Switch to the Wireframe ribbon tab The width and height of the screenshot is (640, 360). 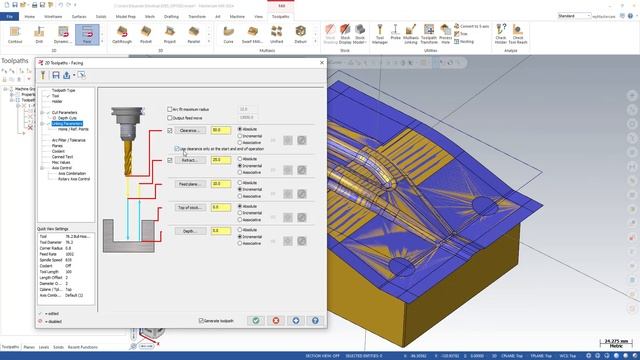[53, 17]
